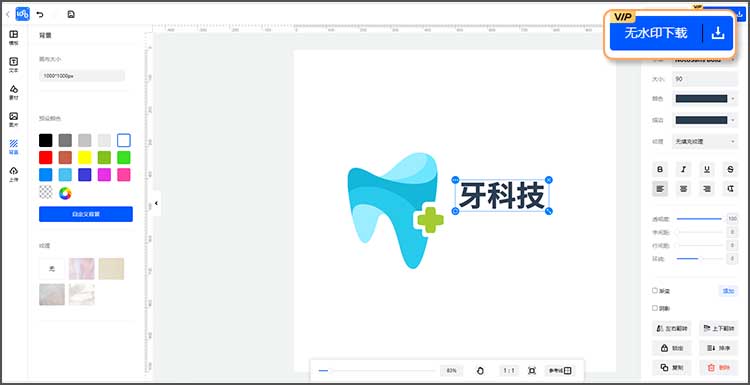The image size is (750, 385).
Task: Select the hand pan tool
Action: click(481, 371)
